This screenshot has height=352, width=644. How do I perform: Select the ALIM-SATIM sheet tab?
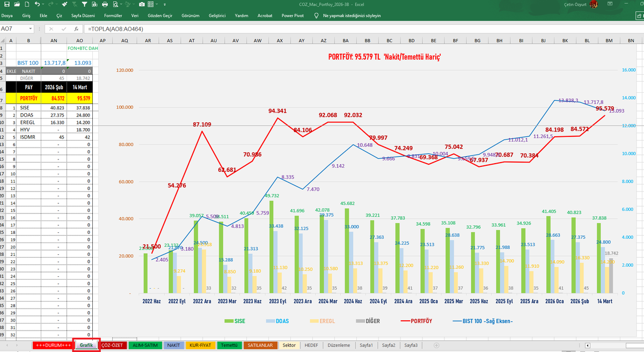[x=145, y=346]
